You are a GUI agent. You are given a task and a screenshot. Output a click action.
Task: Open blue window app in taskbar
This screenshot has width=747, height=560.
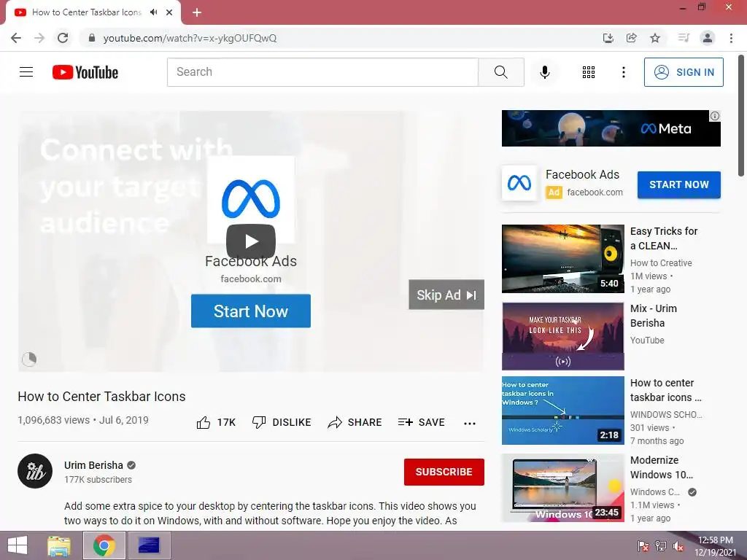click(x=149, y=545)
